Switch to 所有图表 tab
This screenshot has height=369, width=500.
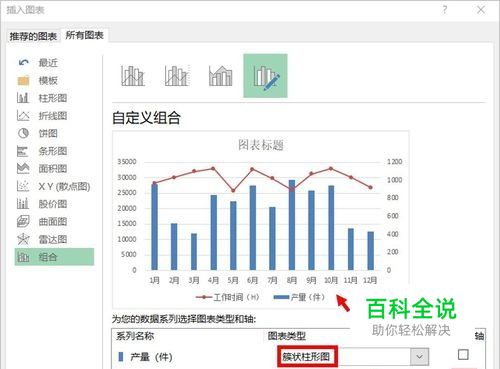point(84,35)
